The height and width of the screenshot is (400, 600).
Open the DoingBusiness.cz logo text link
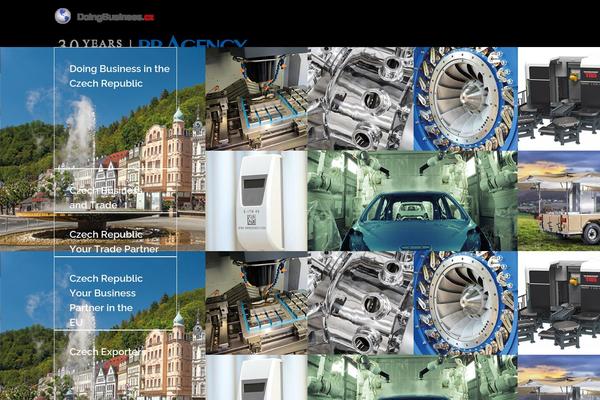(116, 17)
